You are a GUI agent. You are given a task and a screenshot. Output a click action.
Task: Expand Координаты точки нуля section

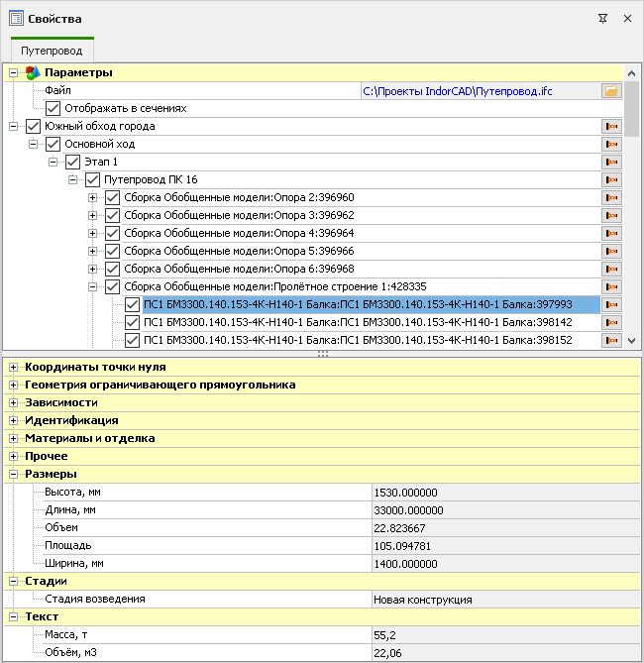click(x=13, y=367)
